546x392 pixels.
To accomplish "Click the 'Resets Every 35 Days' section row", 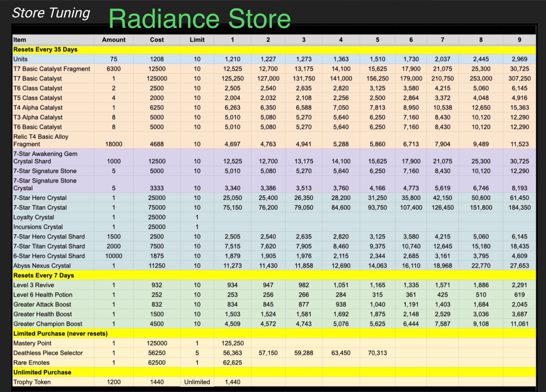I will 274,49.
